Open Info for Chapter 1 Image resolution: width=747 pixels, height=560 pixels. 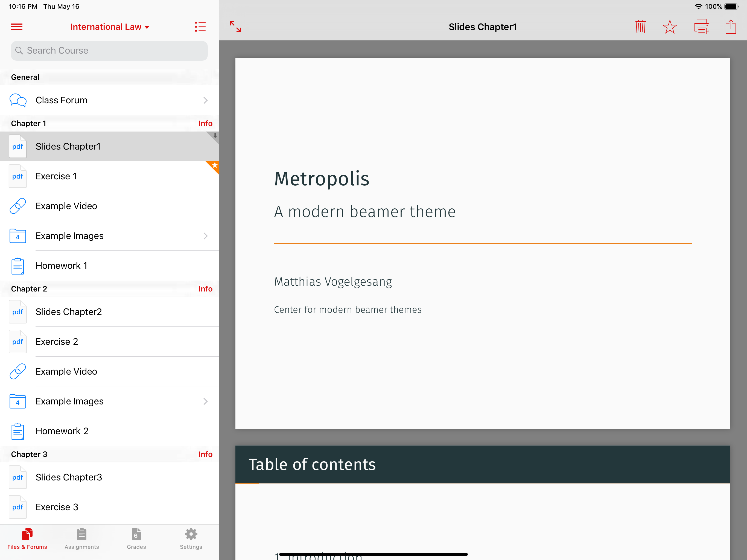pos(205,123)
